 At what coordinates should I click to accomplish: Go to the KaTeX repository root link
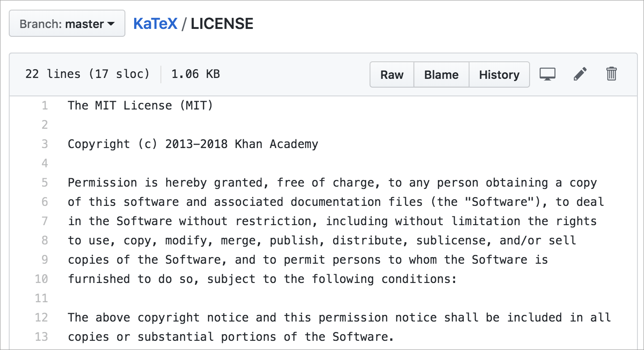tap(155, 24)
